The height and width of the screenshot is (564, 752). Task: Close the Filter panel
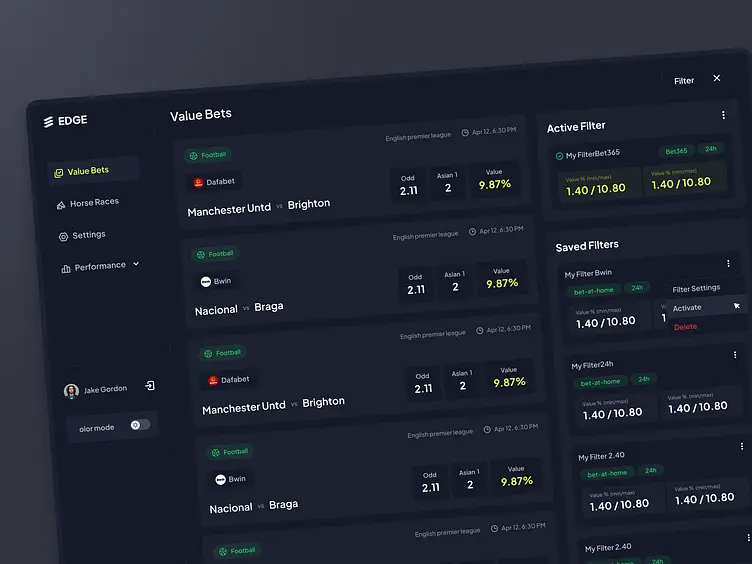(x=717, y=78)
